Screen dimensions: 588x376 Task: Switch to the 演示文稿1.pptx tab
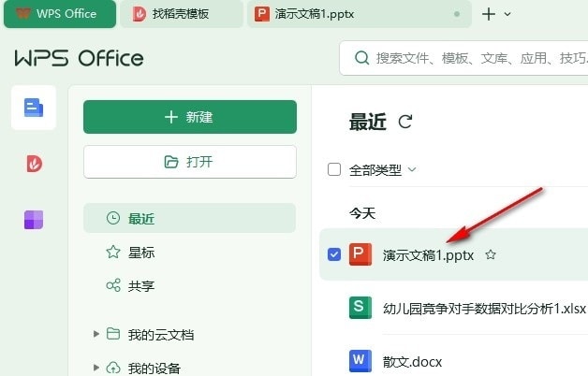point(359,14)
